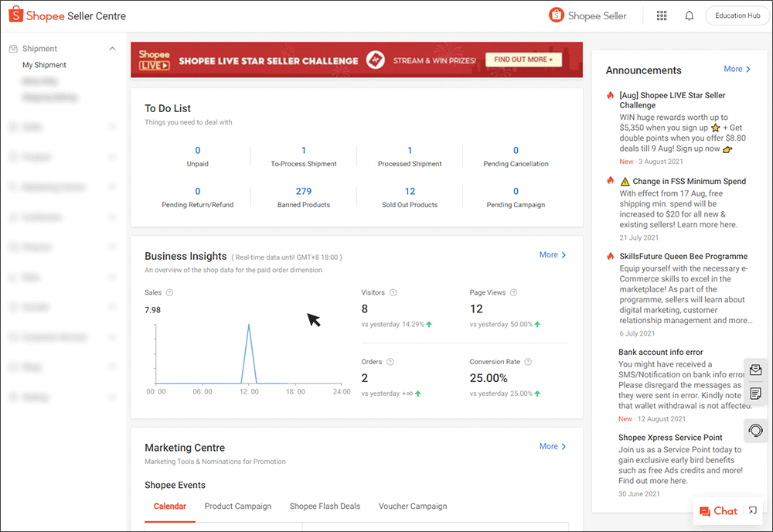Open the Education Hub

tap(737, 15)
